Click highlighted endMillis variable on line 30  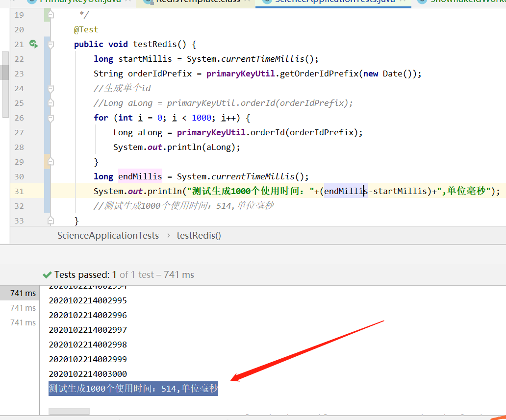(x=140, y=176)
